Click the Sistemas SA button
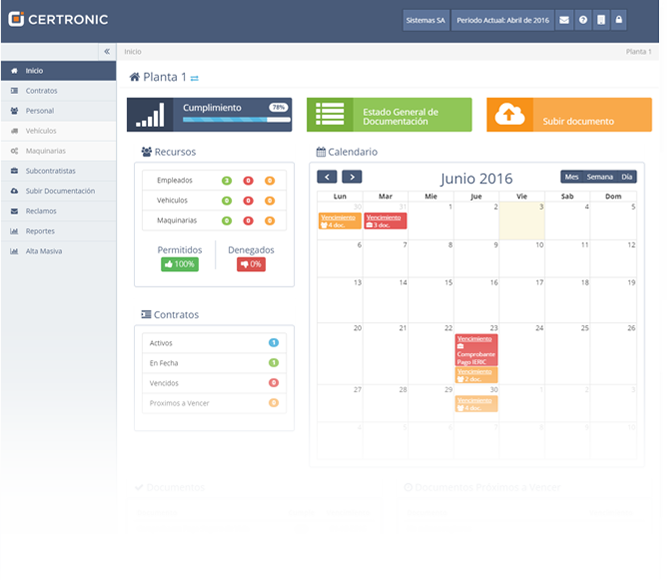This screenshot has height=580, width=667. pyautogui.click(x=426, y=20)
